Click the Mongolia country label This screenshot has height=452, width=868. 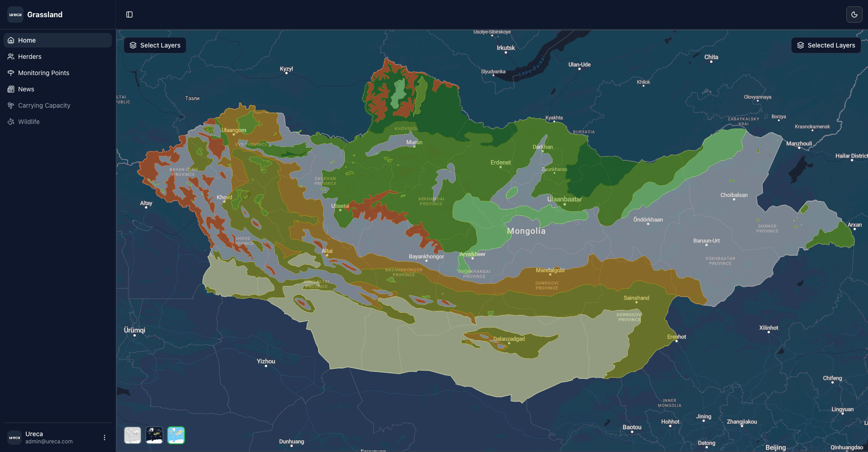coord(526,231)
